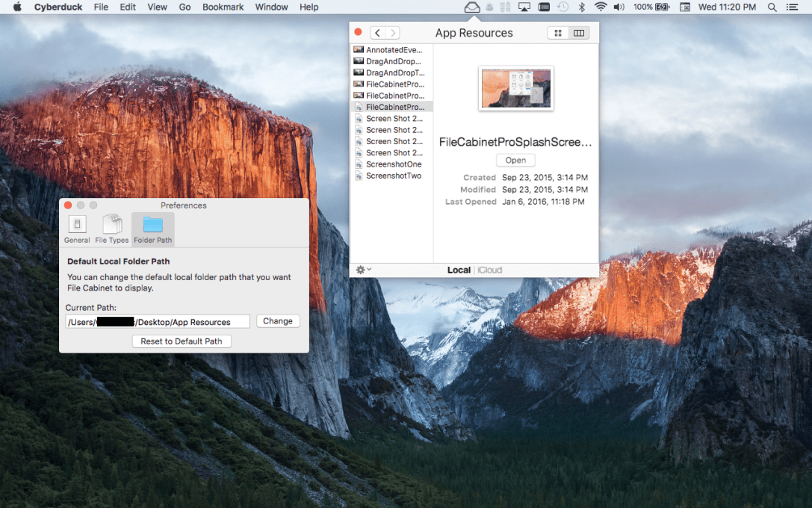The height and width of the screenshot is (508, 812).
Task: Open the Apple menu
Action: point(17,7)
